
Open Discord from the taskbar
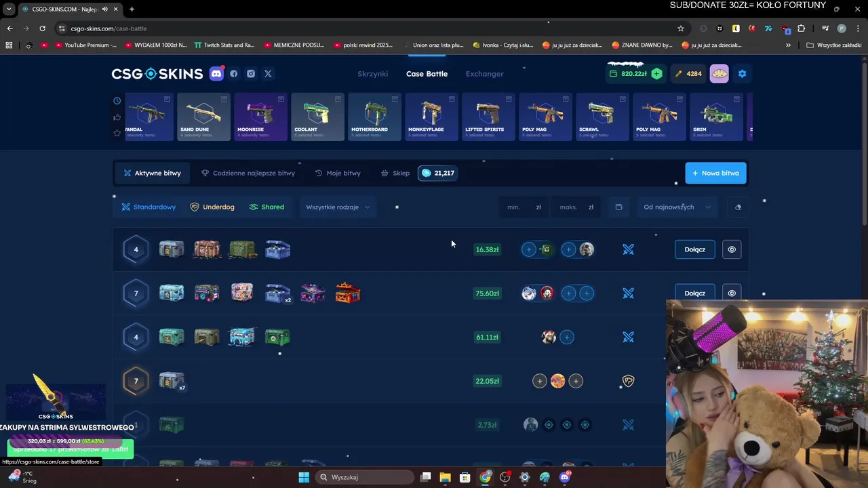click(x=565, y=477)
